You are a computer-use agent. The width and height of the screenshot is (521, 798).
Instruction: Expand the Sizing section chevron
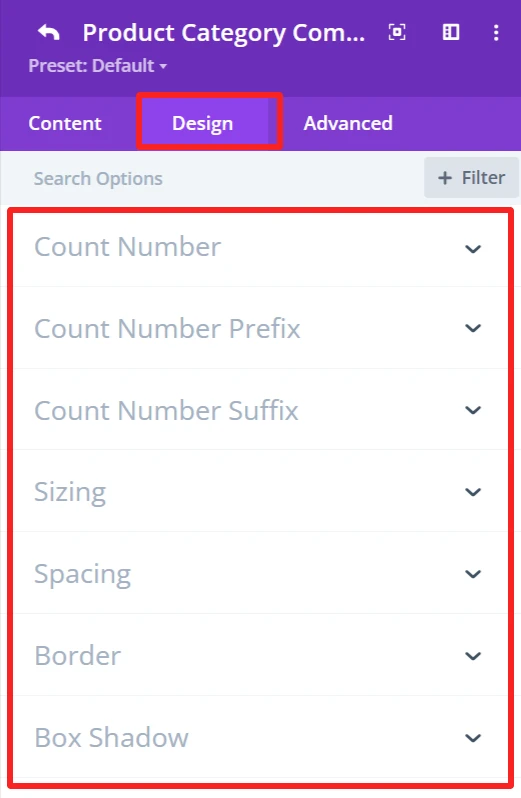(x=473, y=492)
